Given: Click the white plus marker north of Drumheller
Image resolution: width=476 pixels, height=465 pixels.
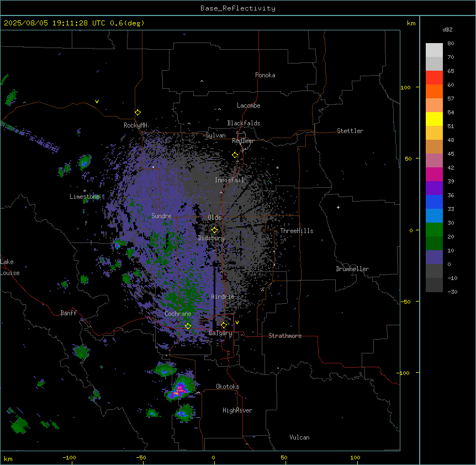Looking at the screenshot, I should click(338, 207).
